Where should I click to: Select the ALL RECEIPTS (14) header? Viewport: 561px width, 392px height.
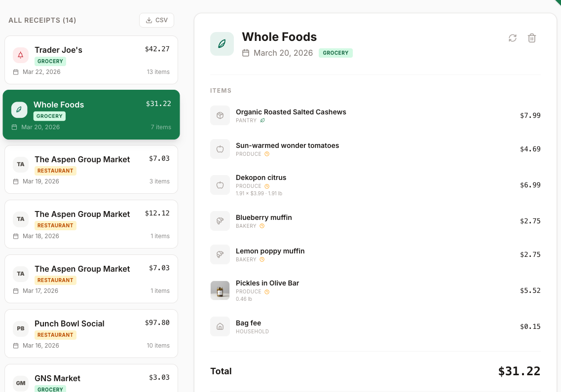42,20
